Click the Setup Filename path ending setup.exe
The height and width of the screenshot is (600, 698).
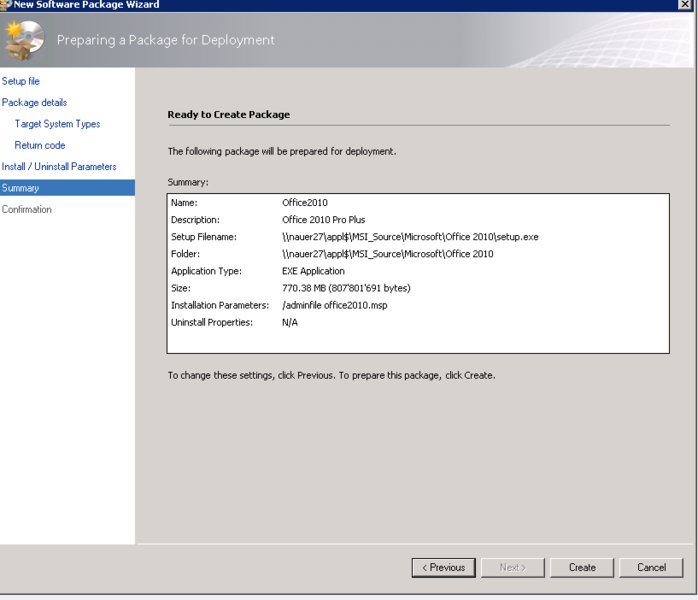(410, 237)
